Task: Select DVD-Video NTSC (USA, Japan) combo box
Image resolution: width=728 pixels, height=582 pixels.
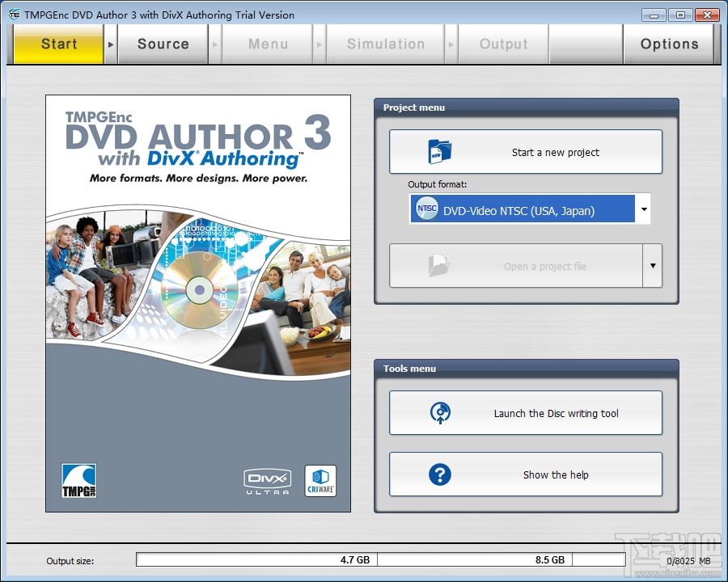Action: click(529, 209)
